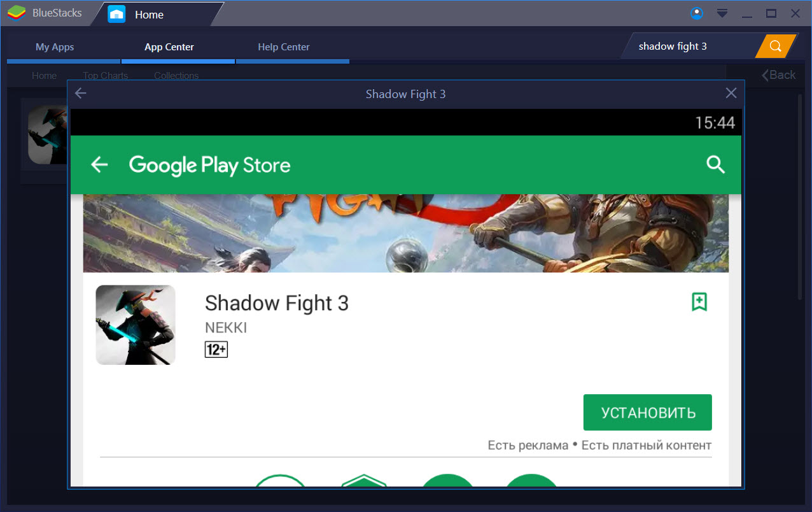Click the App Center vertical scrollbar
The image size is (812, 512).
tap(800, 197)
